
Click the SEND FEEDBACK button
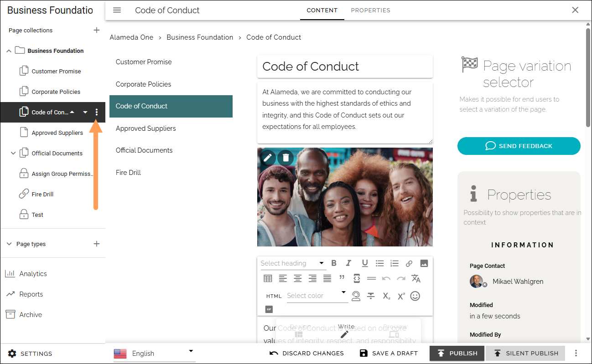519,146
